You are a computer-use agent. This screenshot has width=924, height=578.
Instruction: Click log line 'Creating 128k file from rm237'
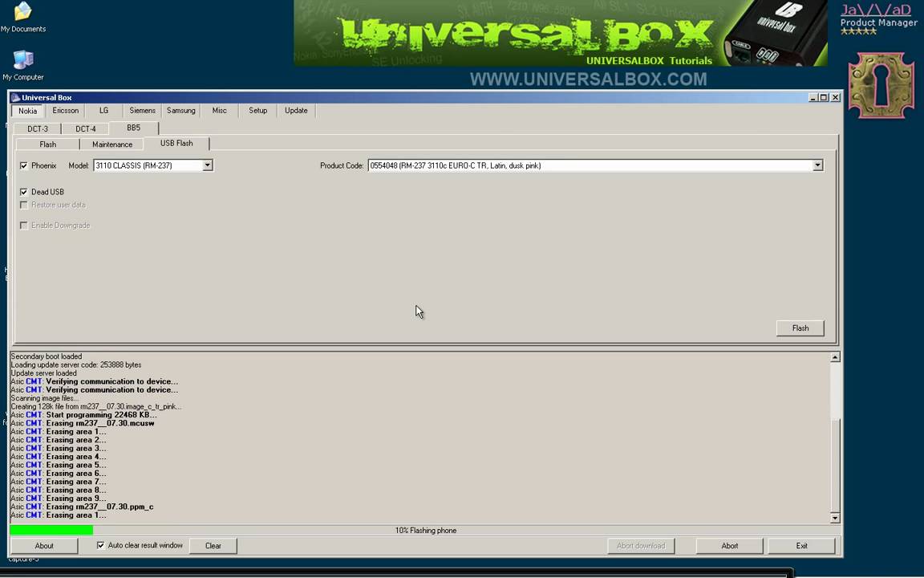96,406
